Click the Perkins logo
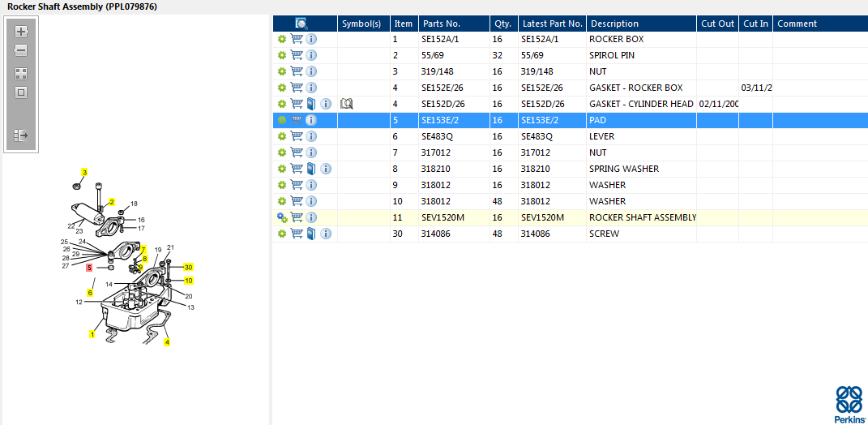Viewport: 868px width, 425px height. tap(849, 404)
